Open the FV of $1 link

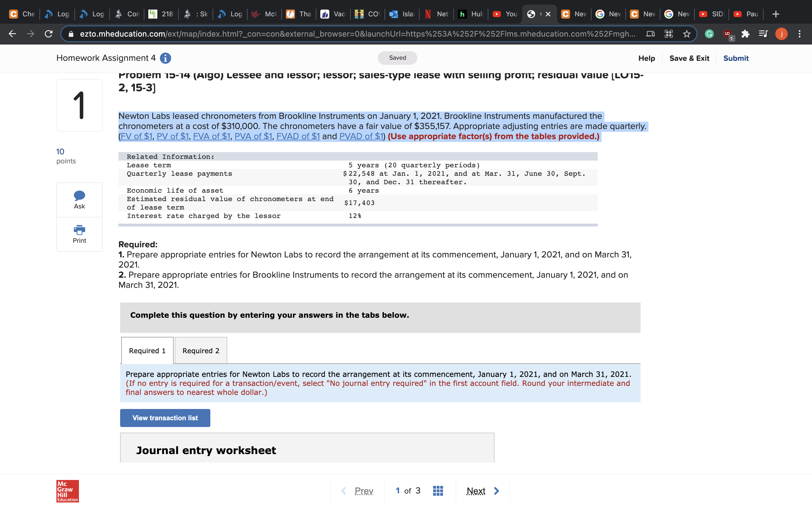[x=136, y=137]
